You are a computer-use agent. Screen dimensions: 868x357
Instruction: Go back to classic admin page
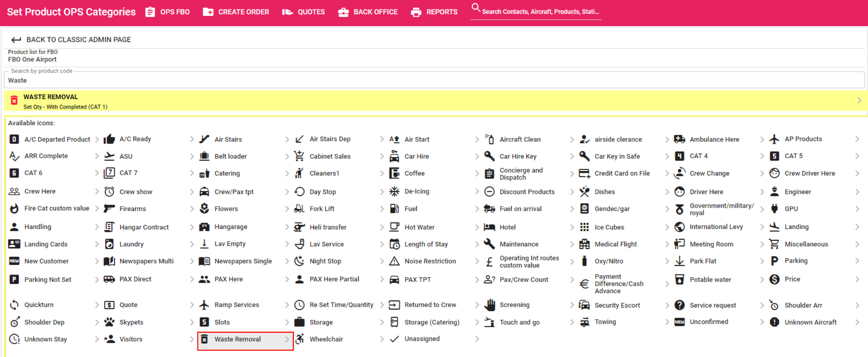(71, 40)
